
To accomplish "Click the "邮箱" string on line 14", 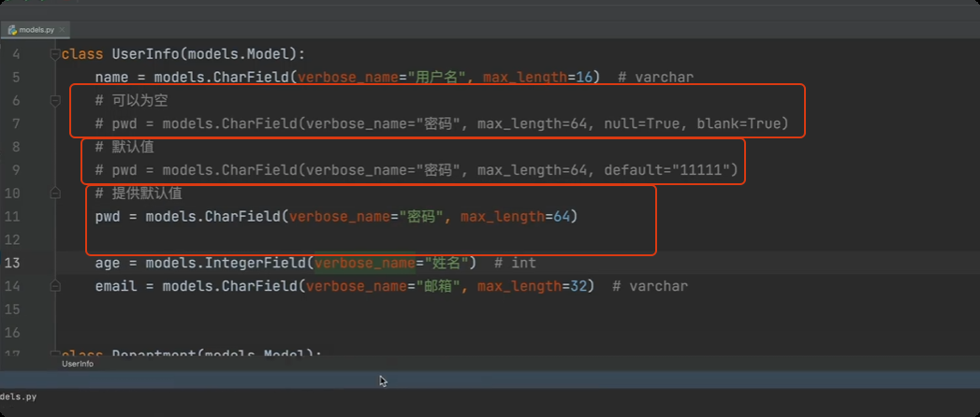I will pyautogui.click(x=438, y=286).
